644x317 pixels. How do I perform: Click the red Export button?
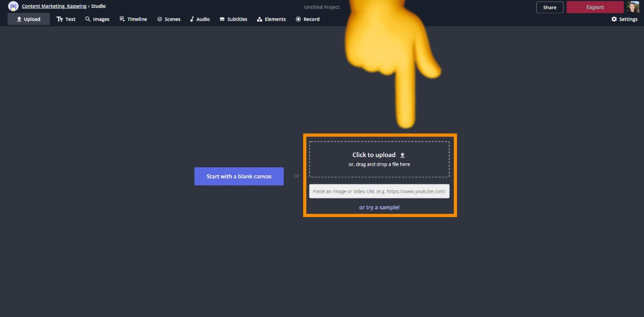point(595,7)
